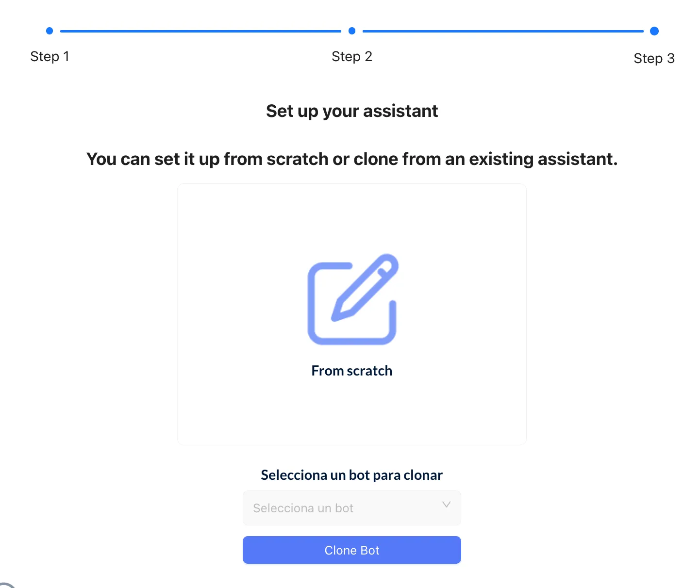Click progress line between Step 1 and Step 2
Screen dimensions: 700x588
200,31
